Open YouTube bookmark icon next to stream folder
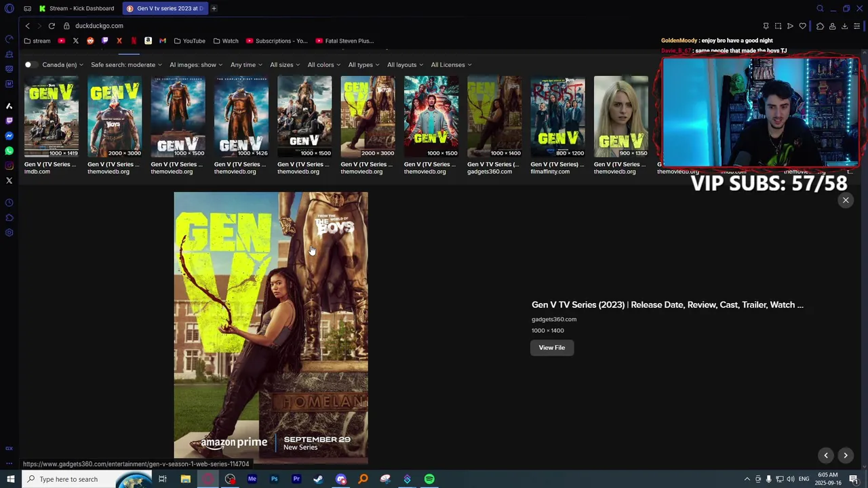The image size is (868, 488). [x=61, y=41]
